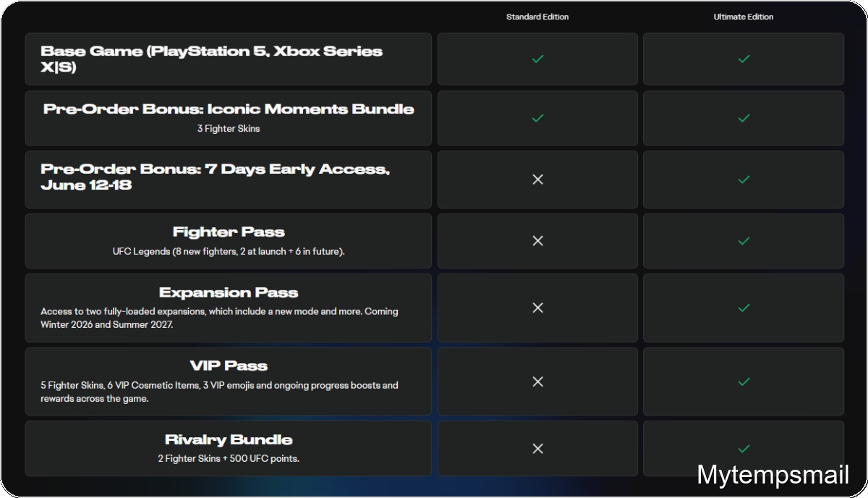The height and width of the screenshot is (498, 868).
Task: Click Ultimate Edition checkmark for 7 Days Early Access
Action: [x=744, y=179]
